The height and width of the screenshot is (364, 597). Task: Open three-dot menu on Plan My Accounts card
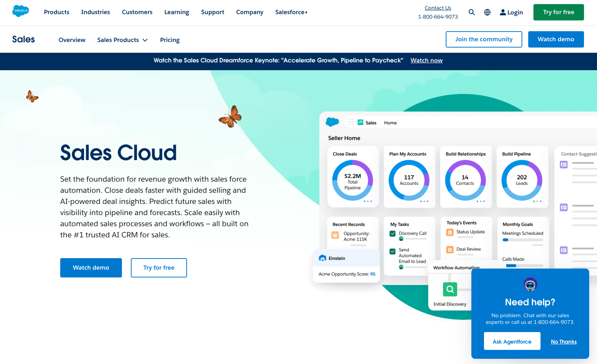424,201
